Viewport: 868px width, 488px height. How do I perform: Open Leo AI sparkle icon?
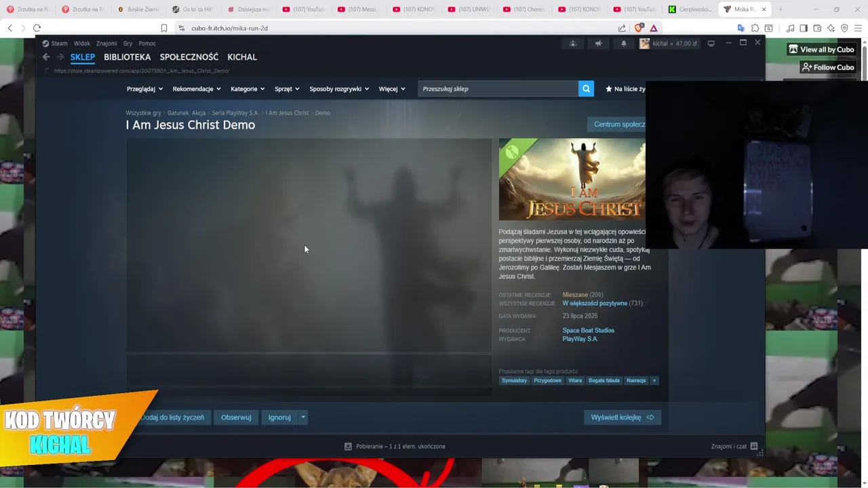831,28
